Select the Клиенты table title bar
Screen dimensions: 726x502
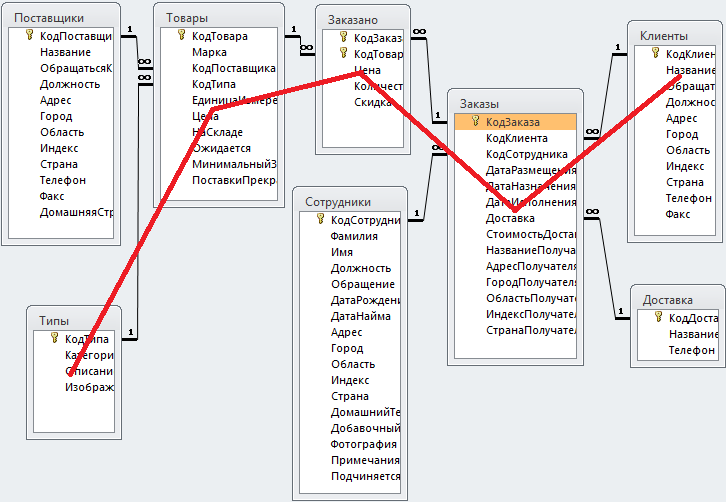pyautogui.click(x=675, y=36)
